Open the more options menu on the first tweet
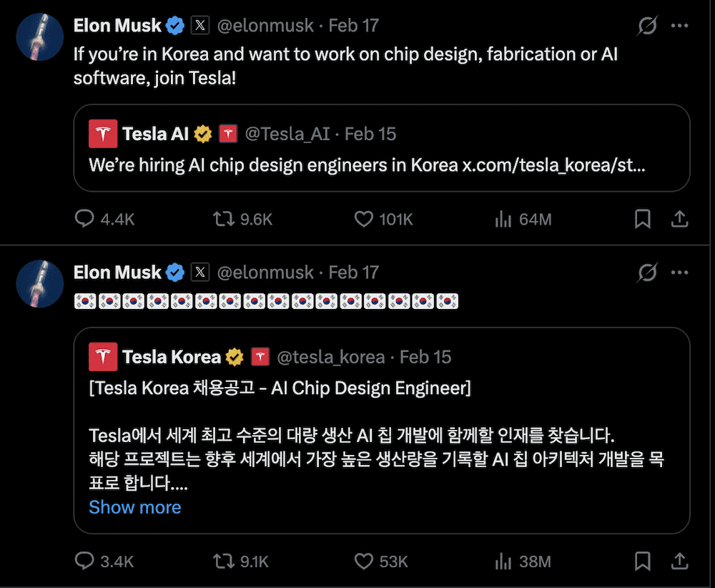The height and width of the screenshot is (588, 715). pos(681,25)
